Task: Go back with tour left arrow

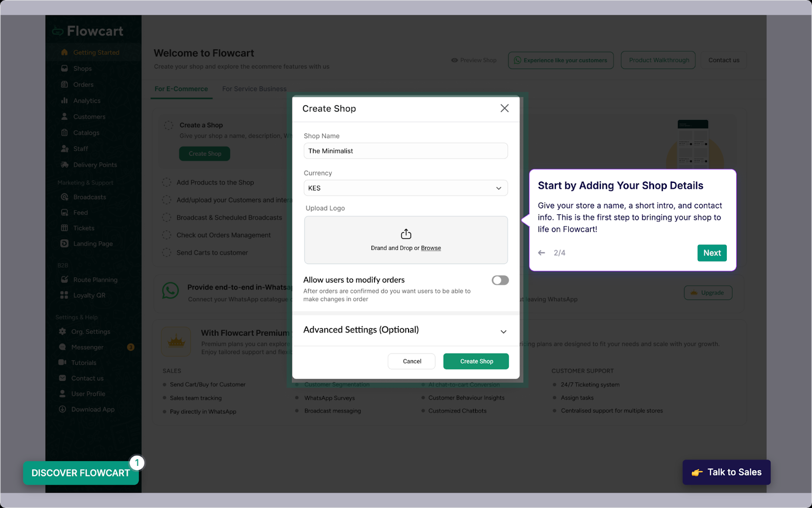Action: [x=542, y=252]
